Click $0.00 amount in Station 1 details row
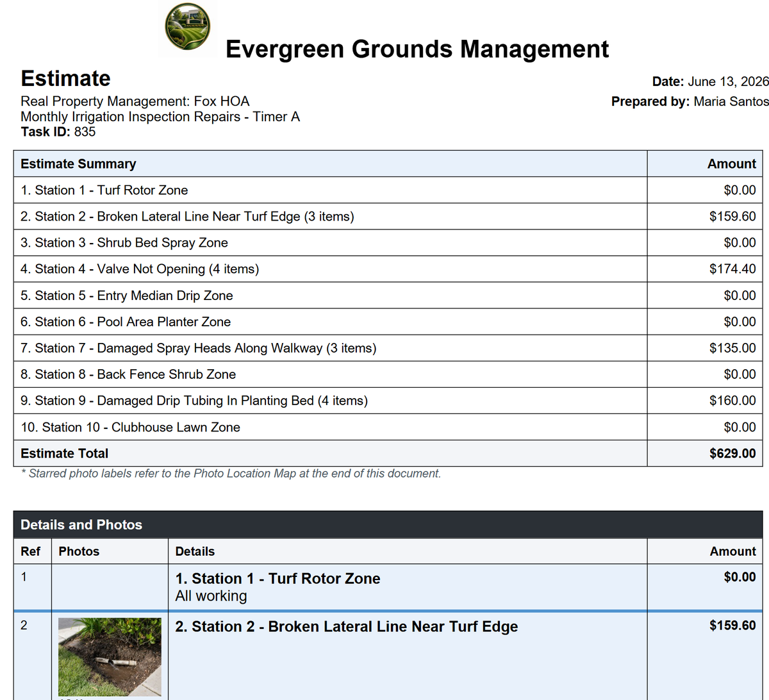 (x=740, y=577)
